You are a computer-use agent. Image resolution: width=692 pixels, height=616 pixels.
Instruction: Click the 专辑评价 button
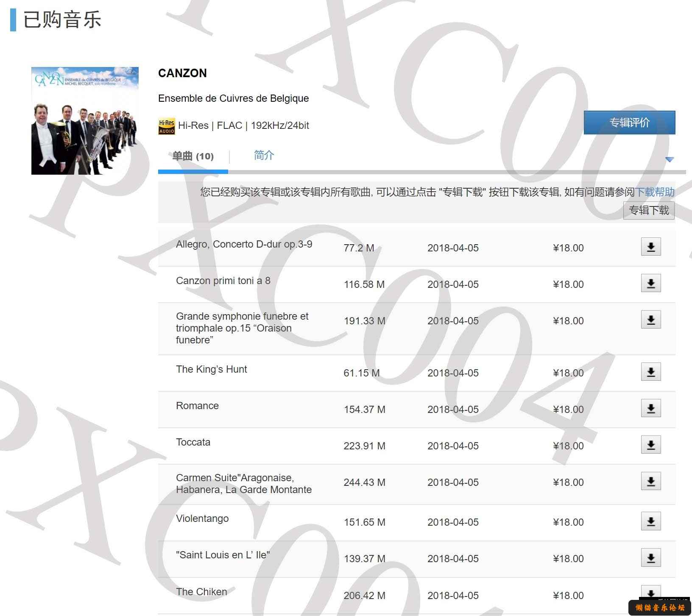pyautogui.click(x=629, y=123)
